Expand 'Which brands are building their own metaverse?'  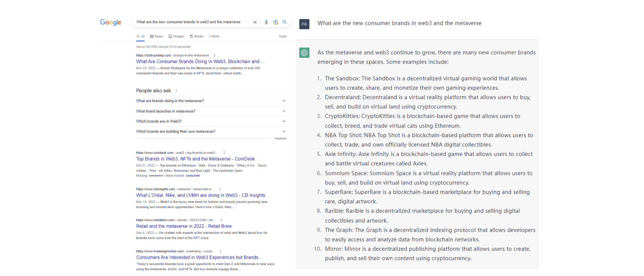point(211,131)
